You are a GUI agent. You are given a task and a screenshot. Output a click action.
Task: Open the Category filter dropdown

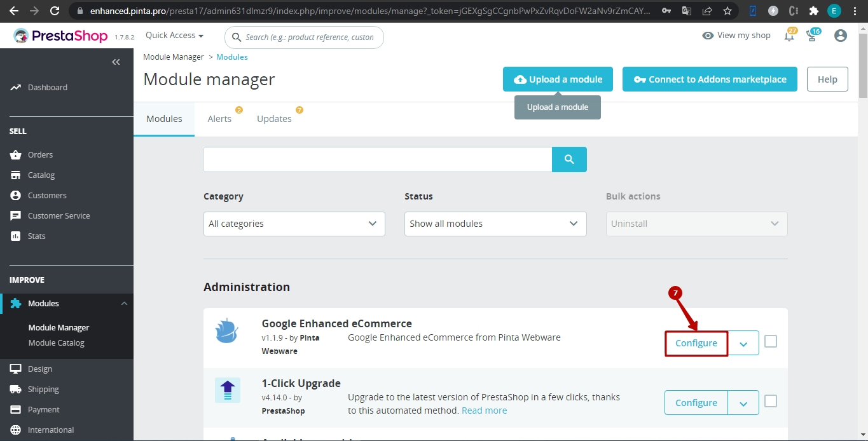[294, 224]
